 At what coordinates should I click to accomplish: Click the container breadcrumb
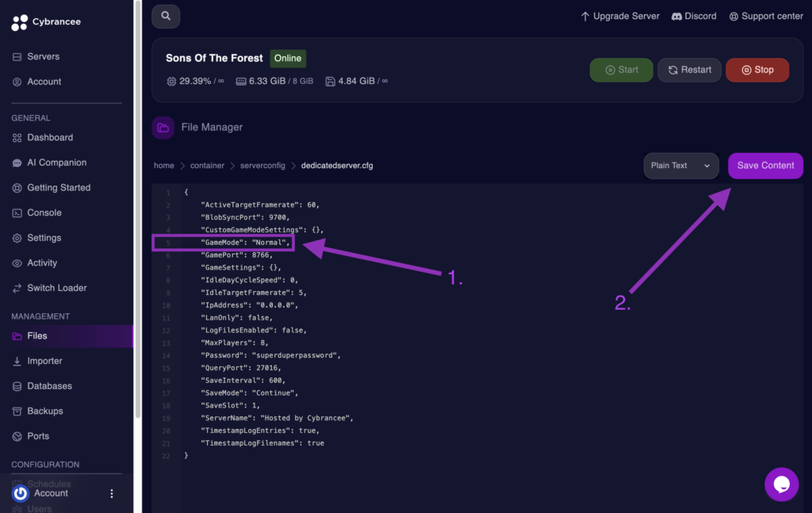point(207,166)
